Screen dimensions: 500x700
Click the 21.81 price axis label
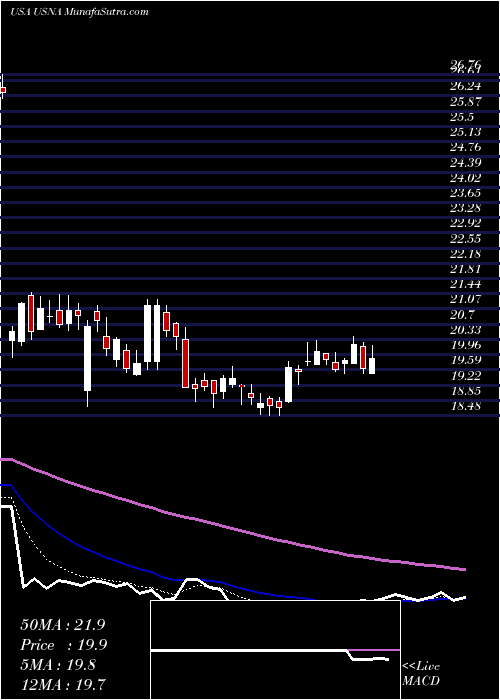coord(465,270)
